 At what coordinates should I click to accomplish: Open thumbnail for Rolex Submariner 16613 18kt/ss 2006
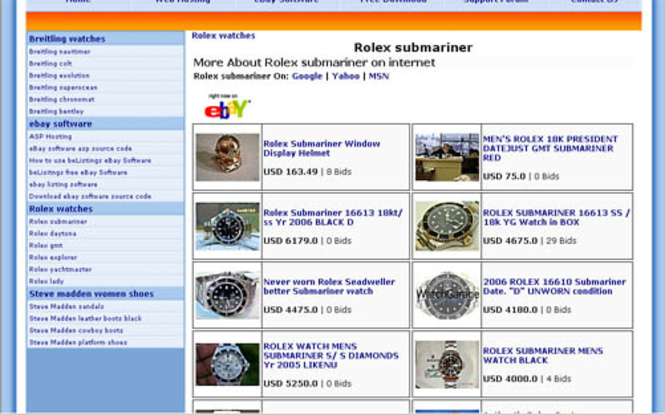(227, 226)
